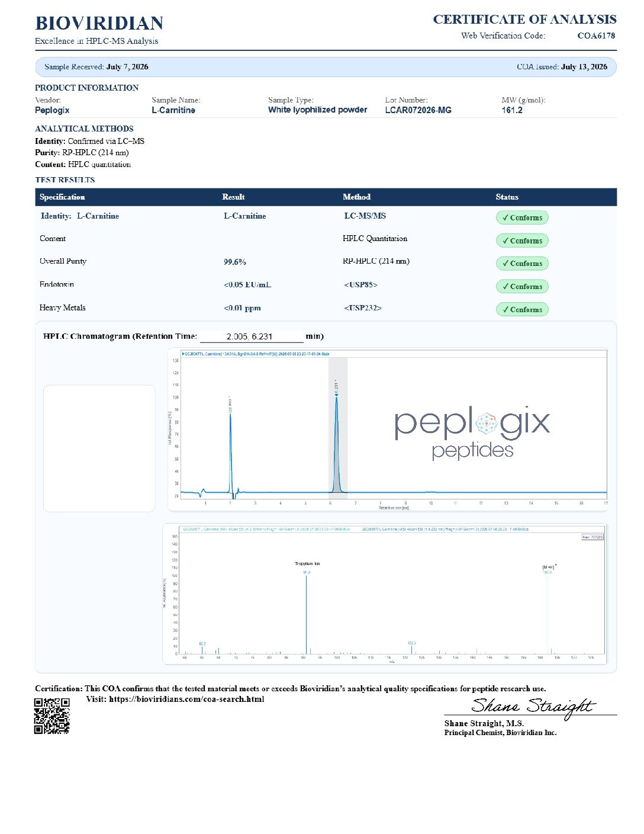Viewport: 644px width, 834px height.
Task: Click the 'Principal Chemist, Bioviridian Inc.' title line
Action: [500, 733]
